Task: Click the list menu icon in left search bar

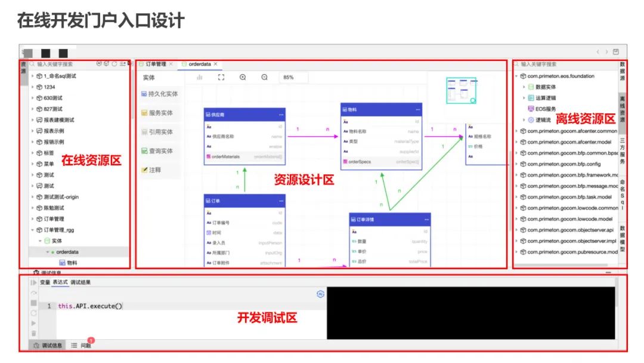Action: coord(123,64)
